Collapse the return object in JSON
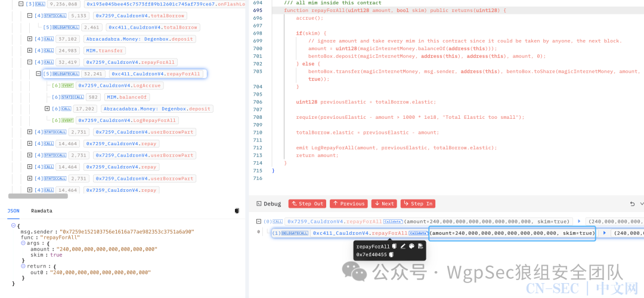 [23, 266]
